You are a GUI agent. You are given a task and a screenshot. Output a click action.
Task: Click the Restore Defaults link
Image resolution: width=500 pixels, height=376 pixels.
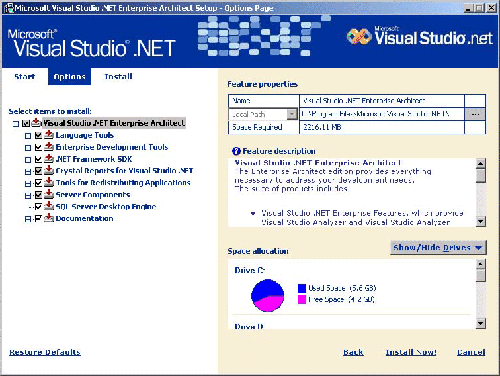tap(45, 352)
